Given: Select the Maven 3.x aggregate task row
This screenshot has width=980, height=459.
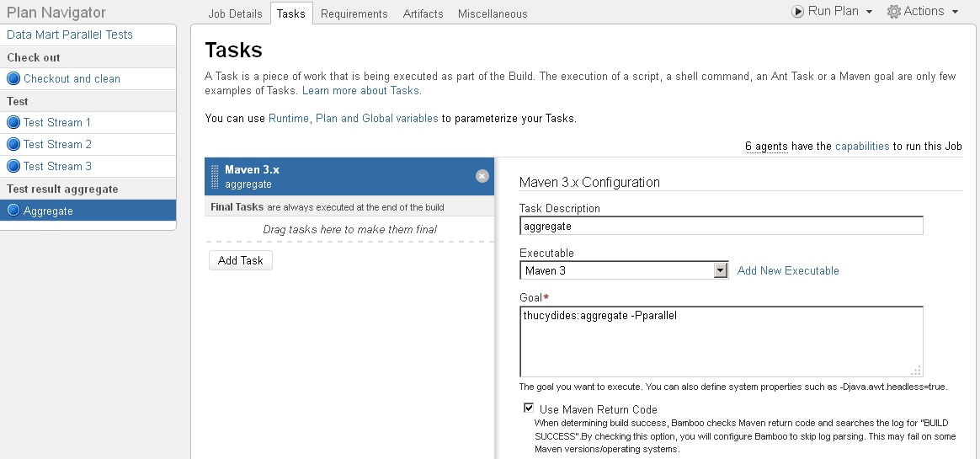Looking at the screenshot, I should click(349, 176).
